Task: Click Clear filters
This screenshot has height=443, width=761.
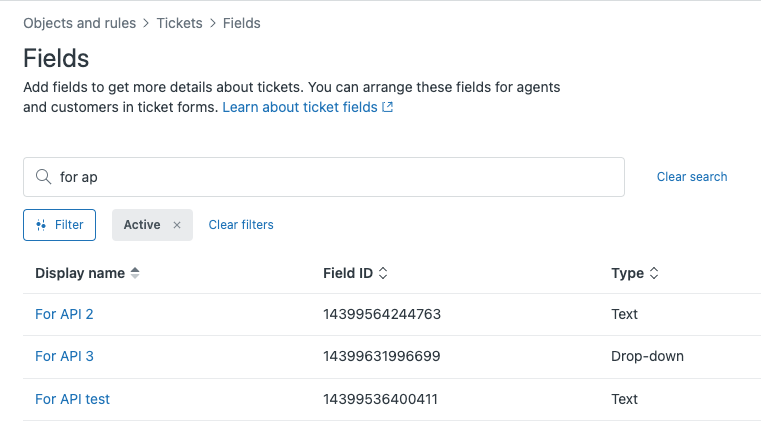Action: (x=241, y=225)
